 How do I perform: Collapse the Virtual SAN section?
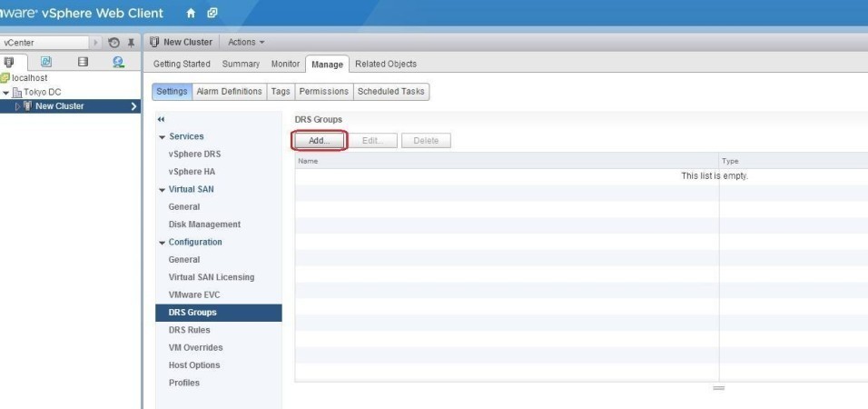[163, 190]
